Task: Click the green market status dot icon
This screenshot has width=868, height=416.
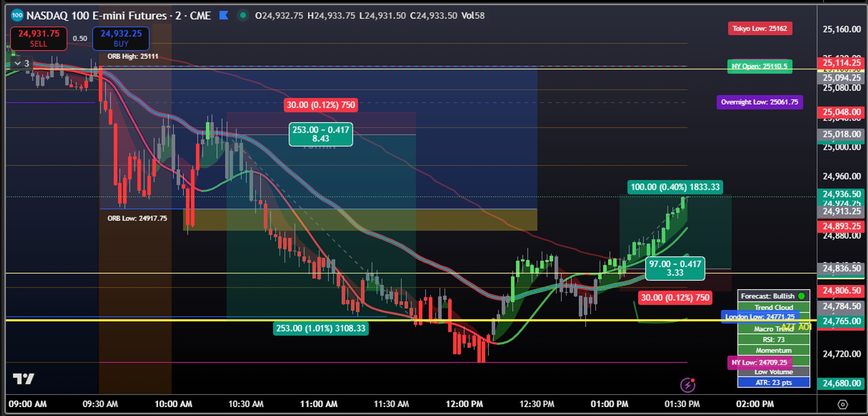Action: [x=243, y=15]
